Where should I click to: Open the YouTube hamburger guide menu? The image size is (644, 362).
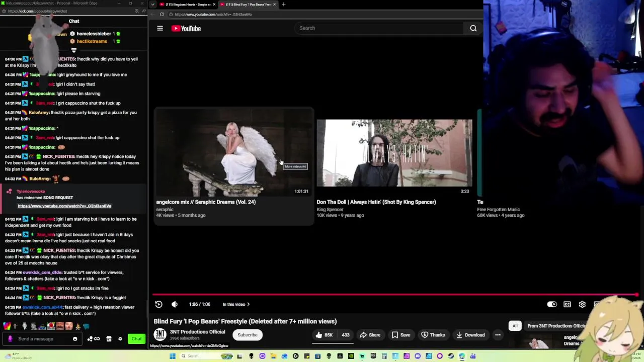tap(160, 29)
